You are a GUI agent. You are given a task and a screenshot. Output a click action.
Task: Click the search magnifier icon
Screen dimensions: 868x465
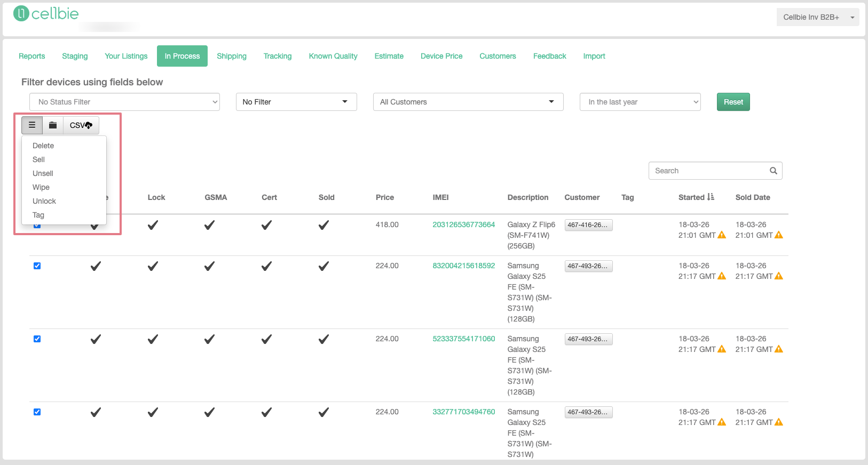point(773,171)
